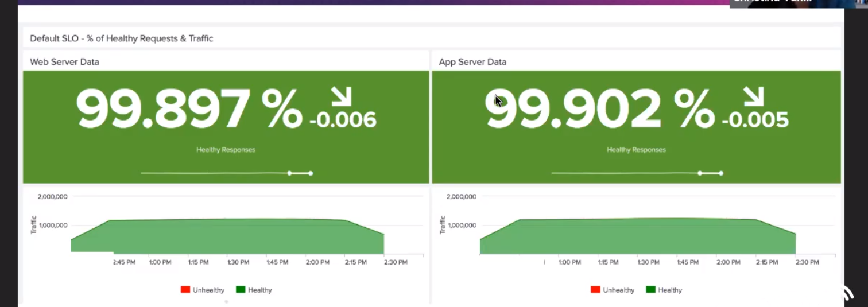Toggle Healthy series label in Web Server legend
This screenshot has height=307, width=868.
(260, 290)
